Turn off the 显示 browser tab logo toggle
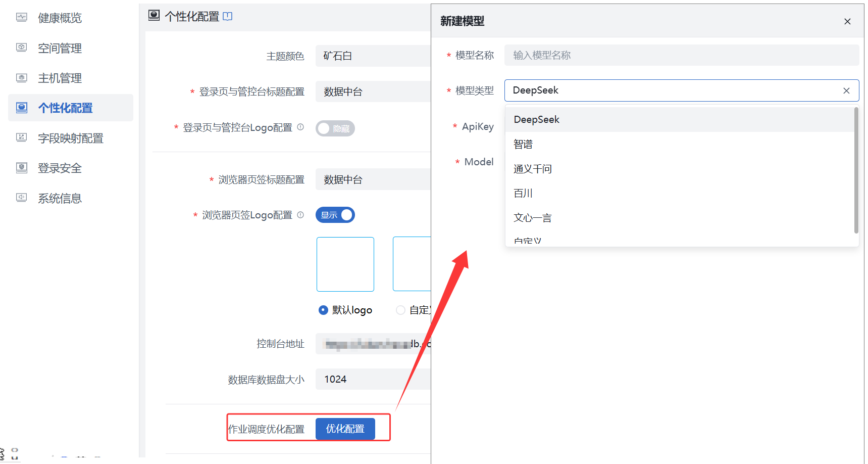Screen dimensions: 868x464 [x=335, y=214]
